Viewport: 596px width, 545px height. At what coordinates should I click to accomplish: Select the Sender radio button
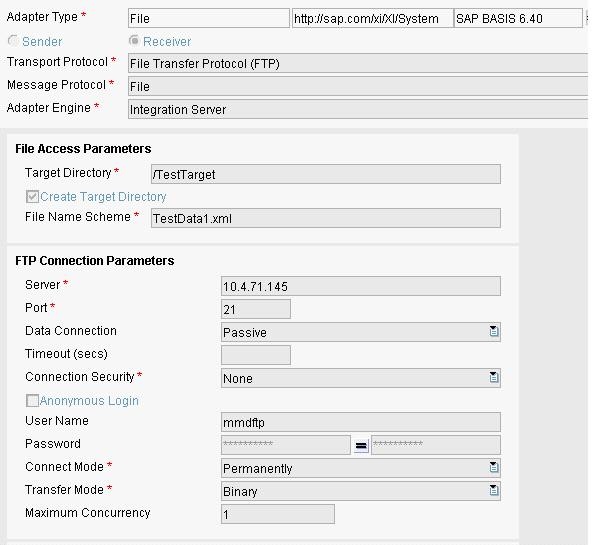coord(13,40)
